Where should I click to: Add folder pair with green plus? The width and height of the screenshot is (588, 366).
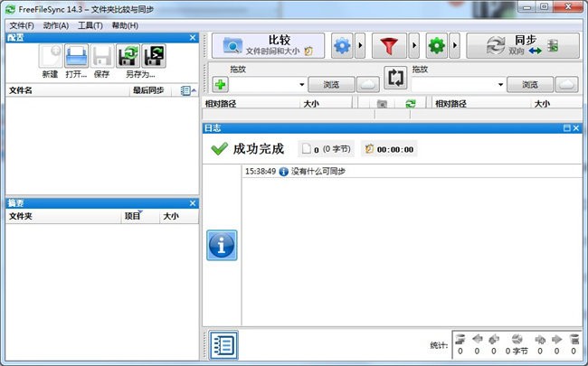pos(221,84)
